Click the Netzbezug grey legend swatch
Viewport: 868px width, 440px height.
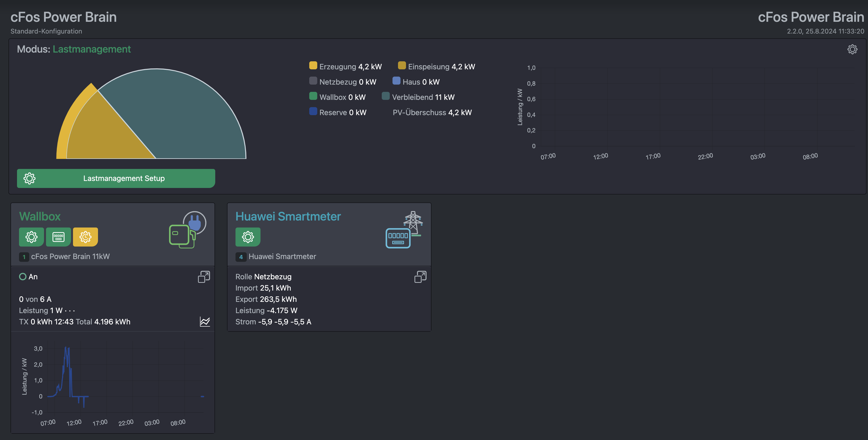(x=313, y=81)
